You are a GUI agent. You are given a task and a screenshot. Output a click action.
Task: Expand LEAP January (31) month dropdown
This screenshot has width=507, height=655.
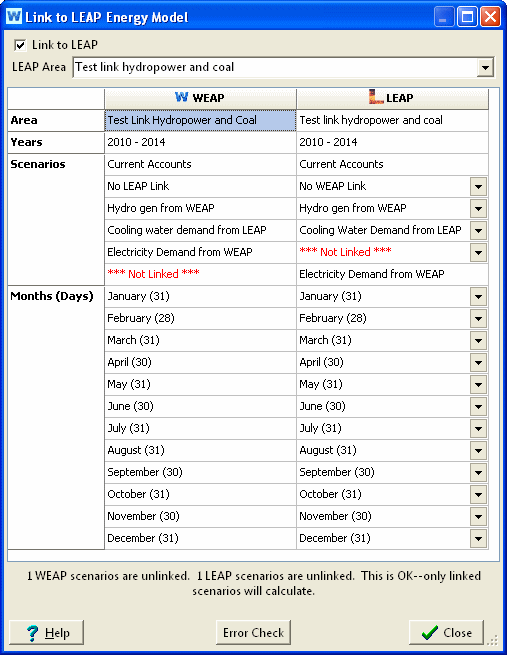[479, 297]
